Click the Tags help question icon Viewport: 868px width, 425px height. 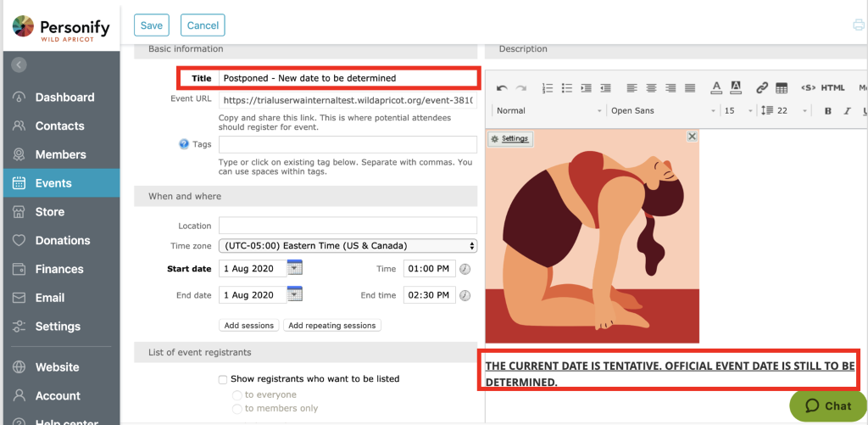click(184, 144)
